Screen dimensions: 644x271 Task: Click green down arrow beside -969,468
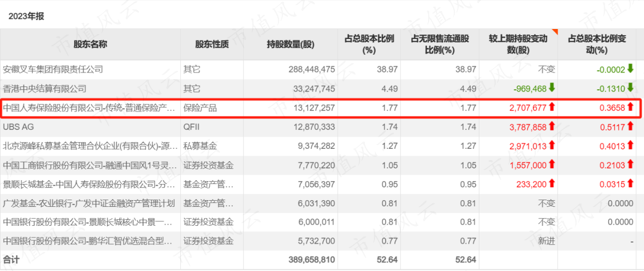pyautogui.click(x=551, y=88)
